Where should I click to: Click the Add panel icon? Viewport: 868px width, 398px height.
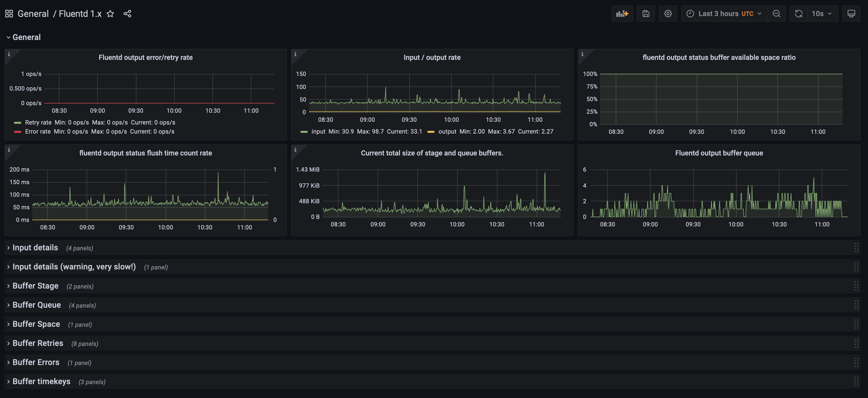point(622,14)
